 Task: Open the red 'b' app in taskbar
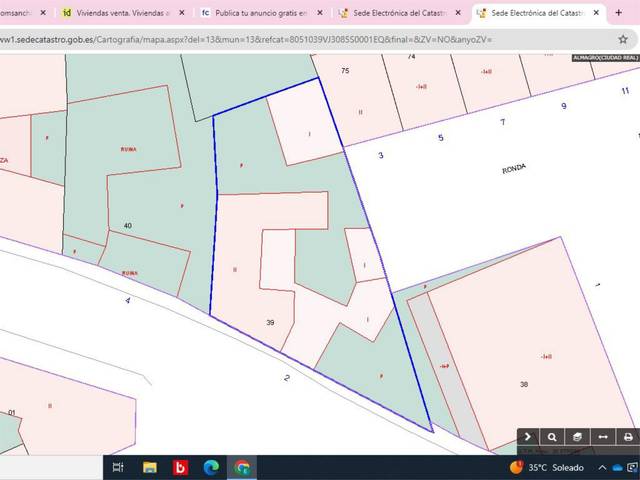coord(180,467)
